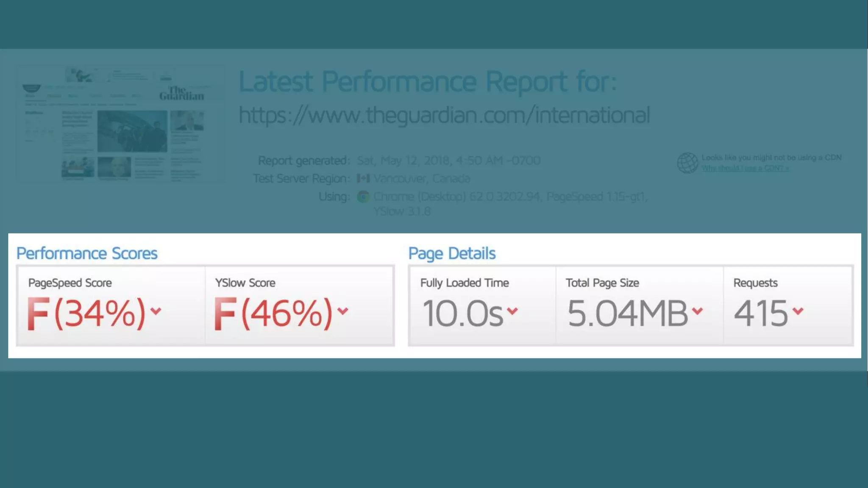Image resolution: width=868 pixels, height=488 pixels.
Task: Open the 'Why should I use a CDN?' link
Action: tap(745, 168)
